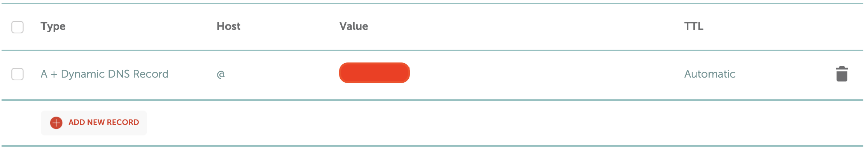Toggle the select-all checkbox beside Type header
This screenshot has height=149, width=868.
click(17, 27)
